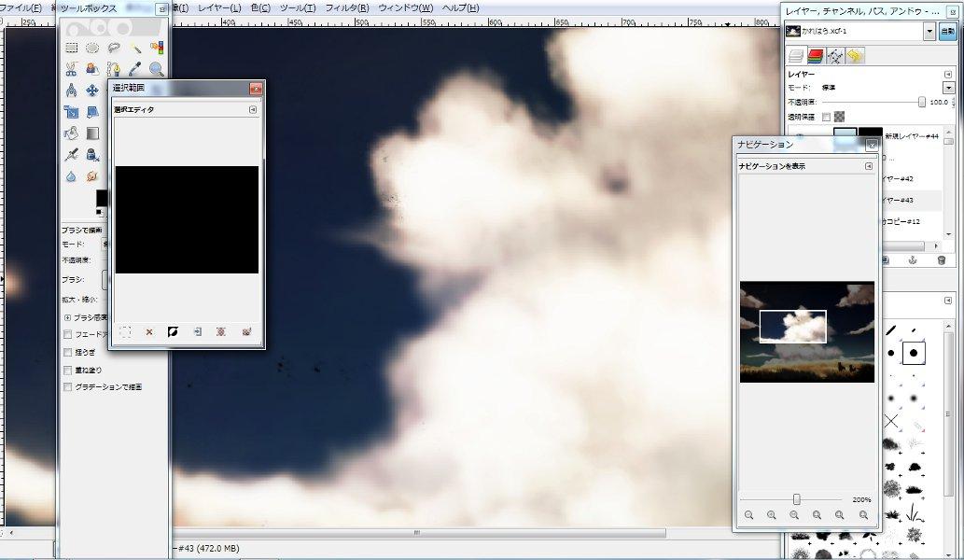
Task: Open 選択エディタ tab menu arrow
Action: 253,109
